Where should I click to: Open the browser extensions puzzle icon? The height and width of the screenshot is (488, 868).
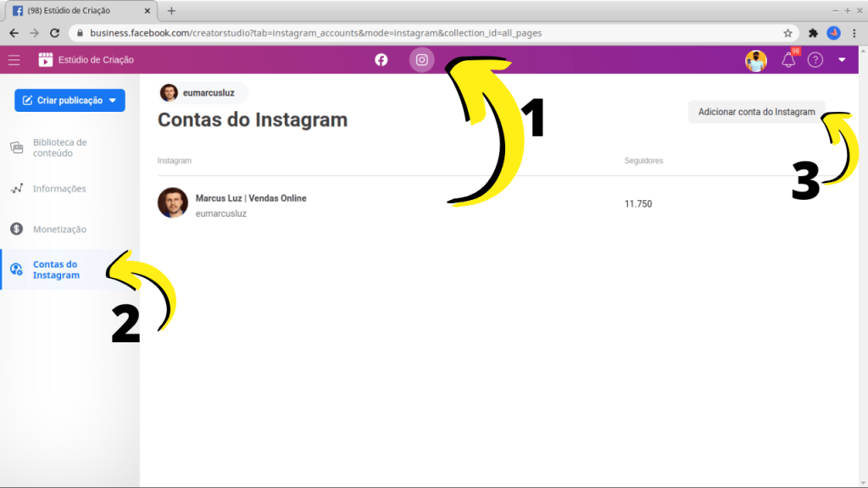[813, 33]
